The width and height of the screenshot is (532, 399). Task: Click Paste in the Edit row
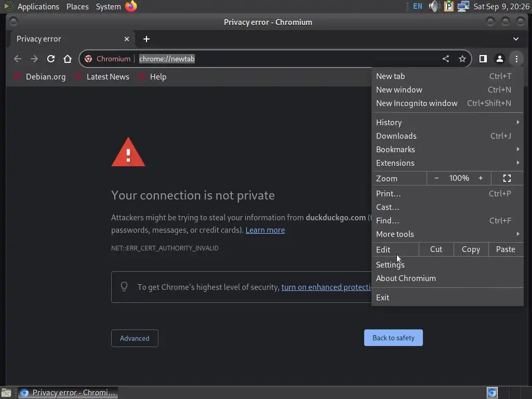(x=506, y=249)
